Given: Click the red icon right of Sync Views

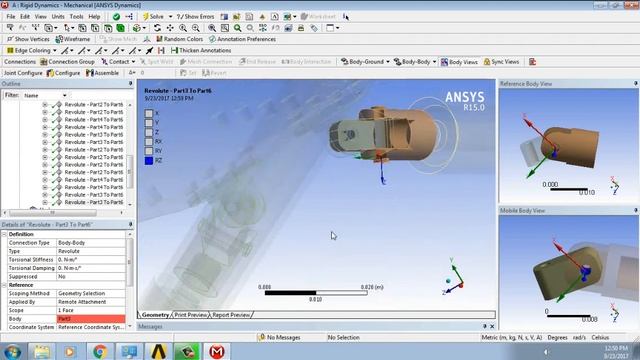Looking at the screenshot, I should click(x=532, y=62).
